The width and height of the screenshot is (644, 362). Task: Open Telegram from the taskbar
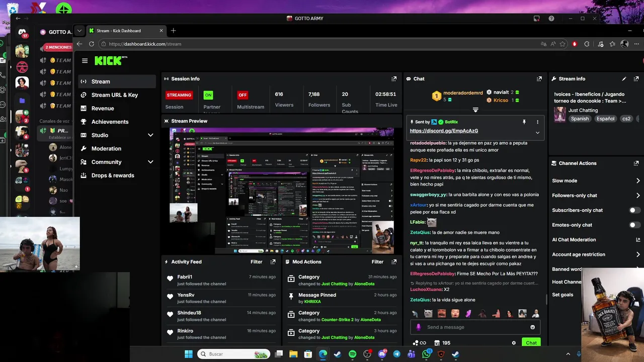coord(396,354)
